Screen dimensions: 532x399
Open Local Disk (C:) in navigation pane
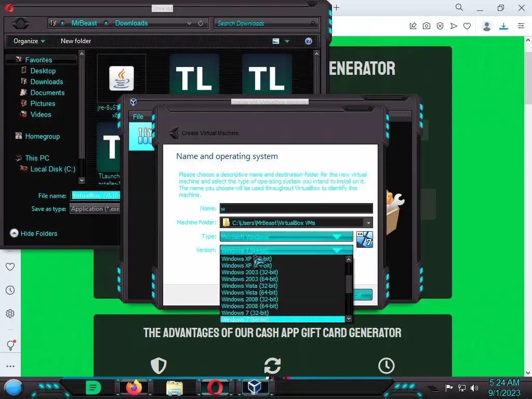52,169
